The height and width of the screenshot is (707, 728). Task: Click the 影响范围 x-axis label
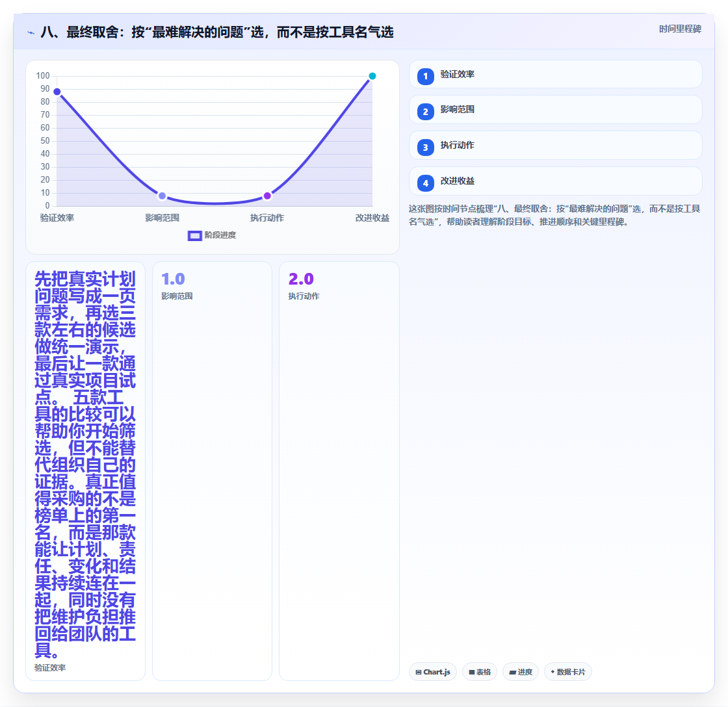(x=162, y=218)
